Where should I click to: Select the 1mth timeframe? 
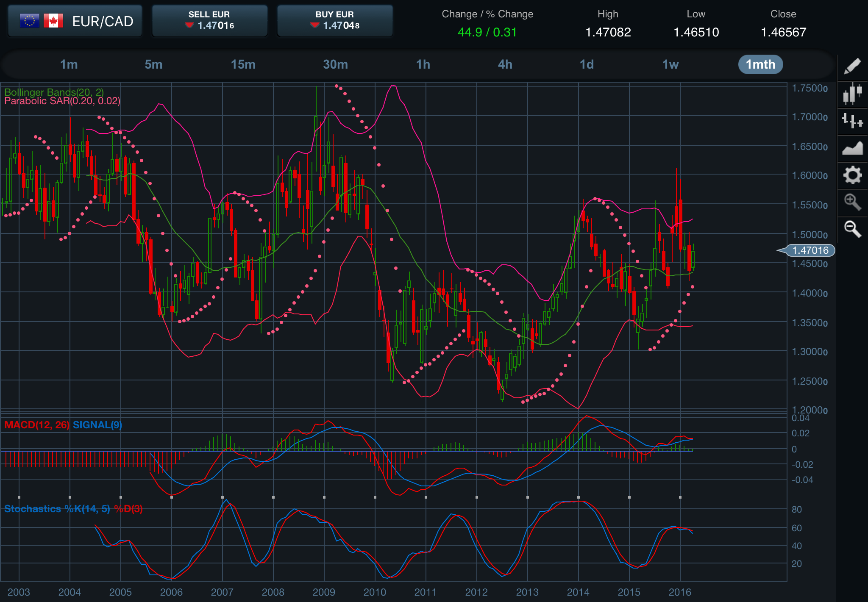[761, 64]
